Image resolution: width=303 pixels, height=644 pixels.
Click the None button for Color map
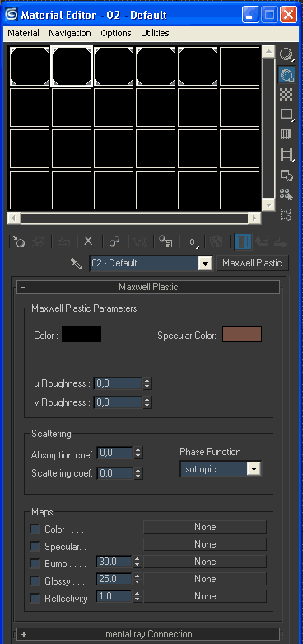tap(205, 527)
